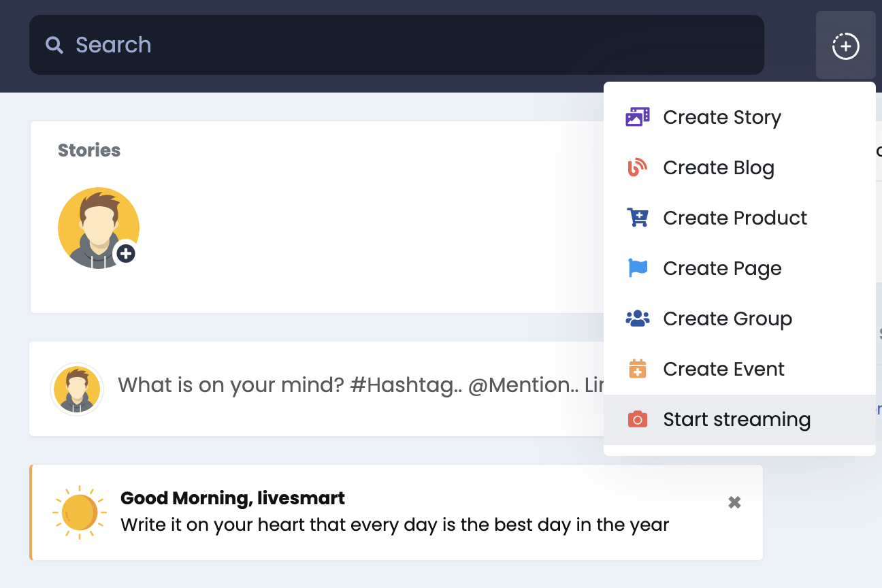Click the Create Group people icon
Viewport: 882px width, 588px height.
tap(638, 318)
